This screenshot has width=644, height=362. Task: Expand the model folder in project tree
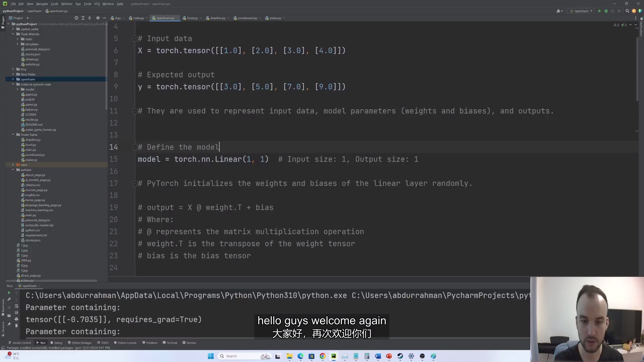(17, 89)
